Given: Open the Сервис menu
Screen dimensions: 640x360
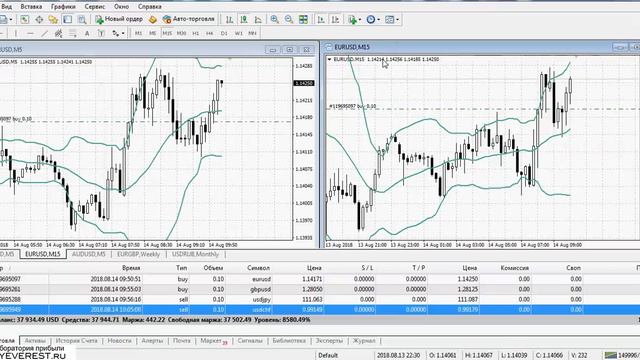Looking at the screenshot, I should [95, 7].
